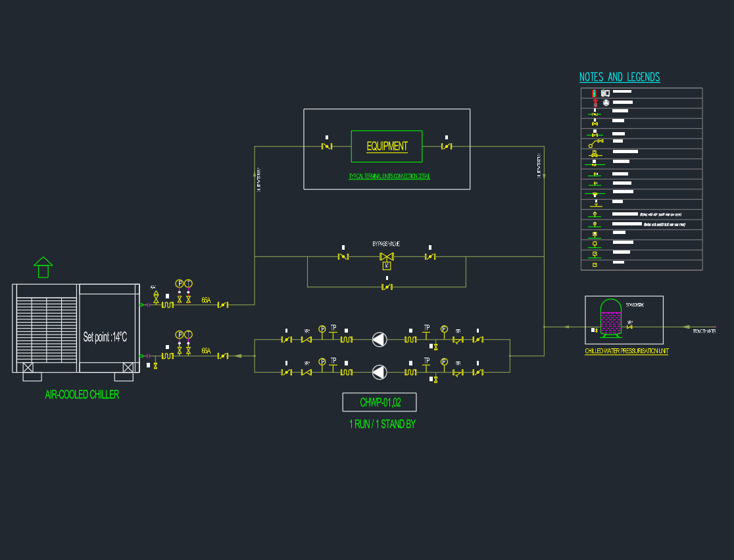This screenshot has width=734, height=560.
Task: Select the check valve on upper pump inlet
Action: [306, 340]
